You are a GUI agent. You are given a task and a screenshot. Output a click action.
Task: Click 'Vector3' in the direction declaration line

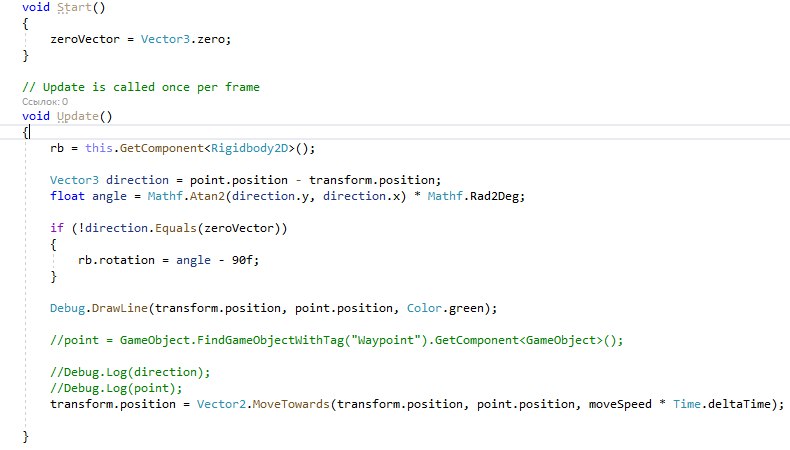pyautogui.click(x=74, y=180)
